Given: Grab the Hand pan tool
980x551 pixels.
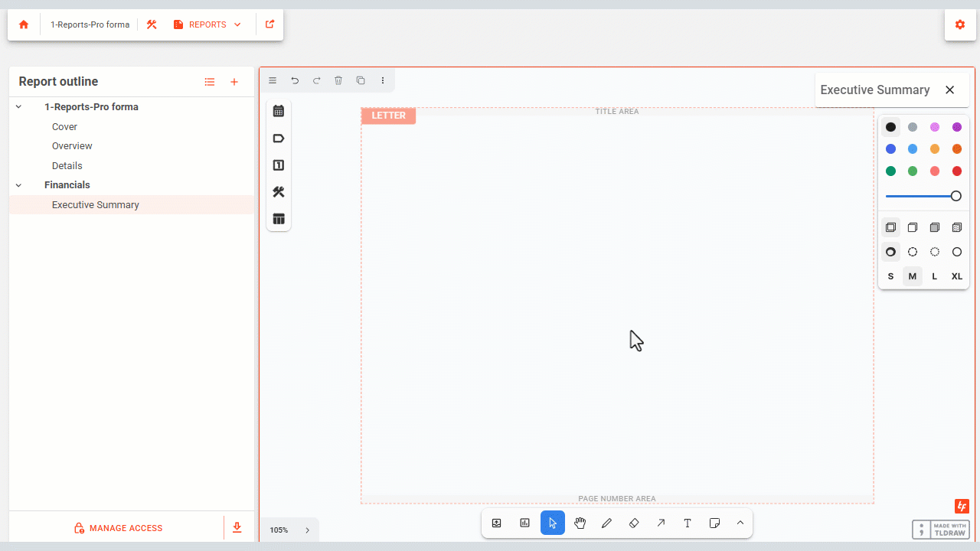Looking at the screenshot, I should pos(580,523).
